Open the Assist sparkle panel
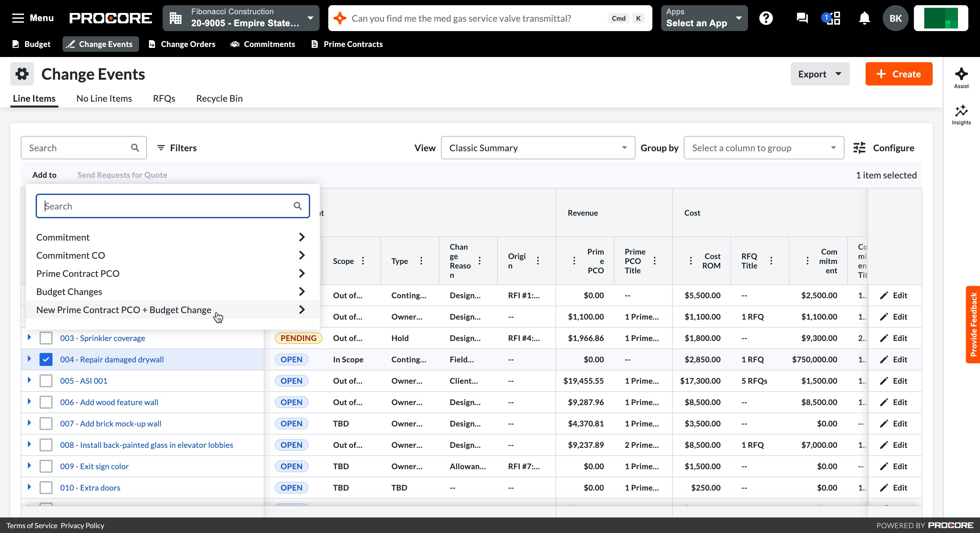The height and width of the screenshot is (533, 980). pos(961,74)
